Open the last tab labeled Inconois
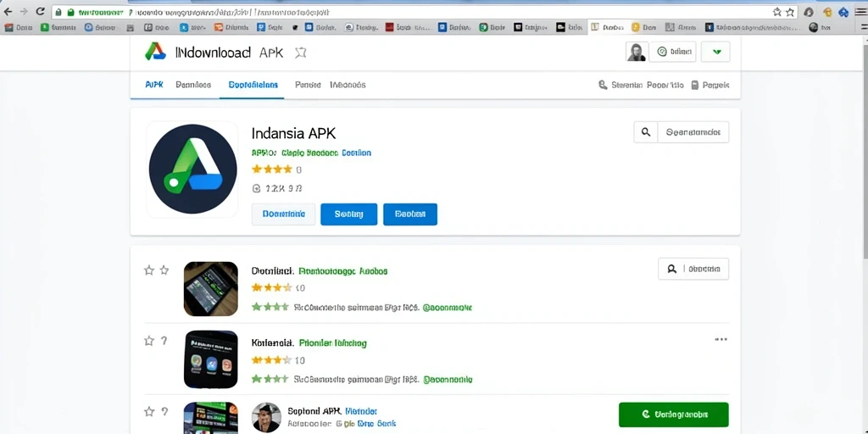Screen dimensions: 868x434 [348, 85]
